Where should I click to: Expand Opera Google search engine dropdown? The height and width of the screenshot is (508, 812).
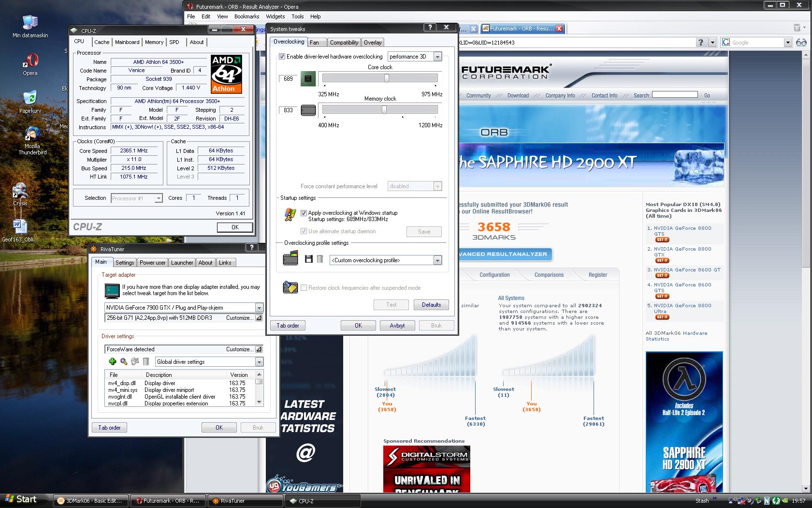(787, 43)
